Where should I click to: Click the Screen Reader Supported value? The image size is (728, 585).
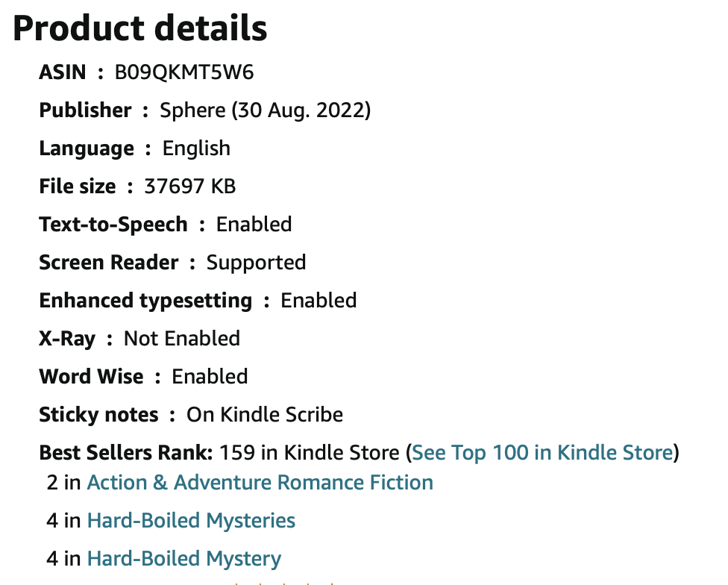[x=257, y=263]
